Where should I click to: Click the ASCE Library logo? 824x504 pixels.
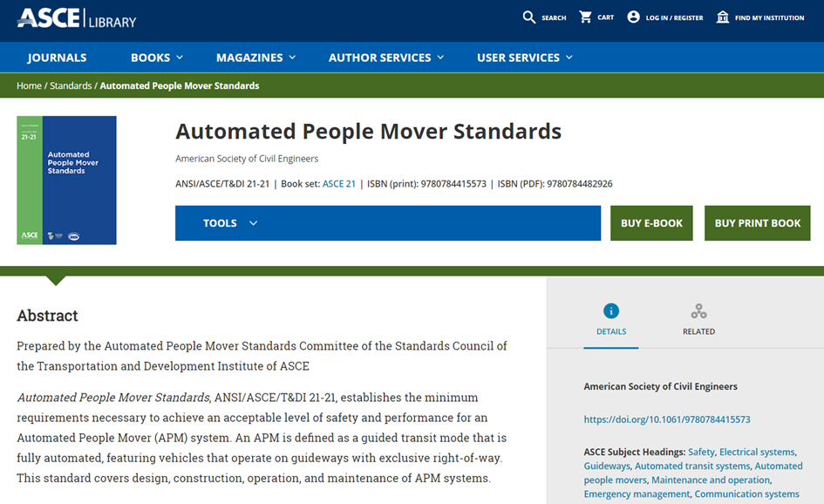(77, 18)
